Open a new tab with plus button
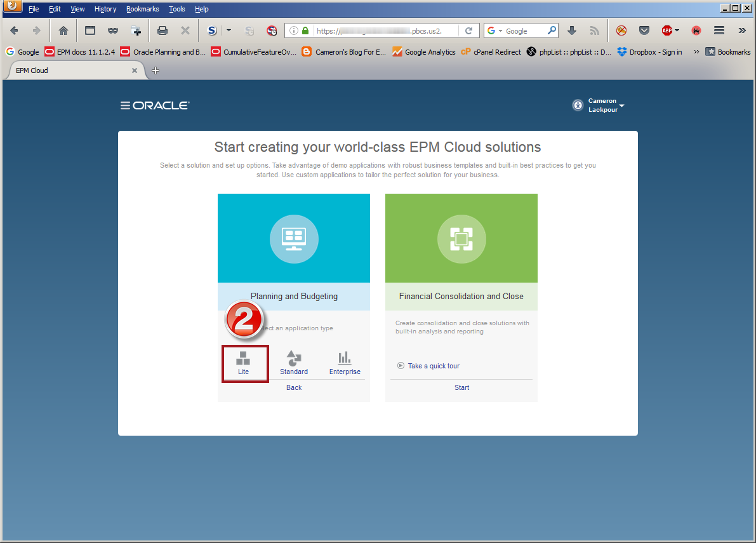 (x=156, y=70)
